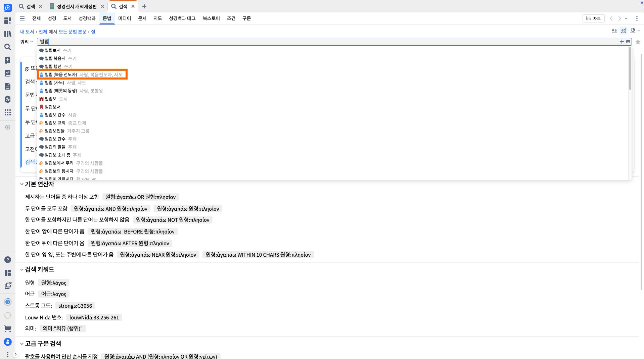Image resolution: width=644 pixels, height=359 pixels.
Task: Click the 내 도서 link
Action: 27,32
